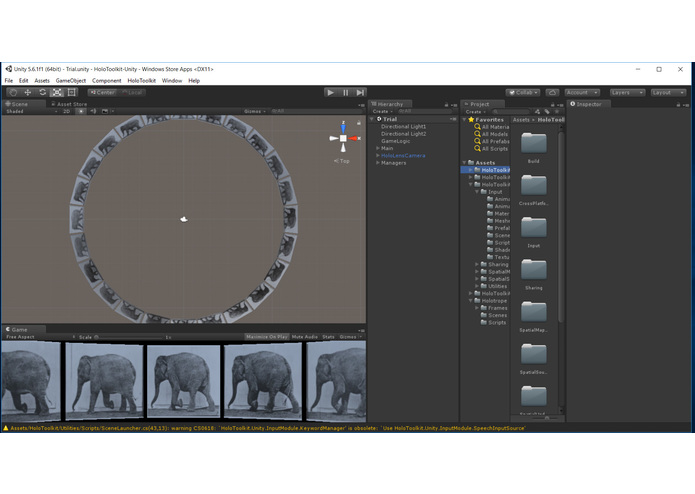The width and height of the screenshot is (695, 494).
Task: Open the cloud services icon
Action: pyautogui.click(x=552, y=92)
